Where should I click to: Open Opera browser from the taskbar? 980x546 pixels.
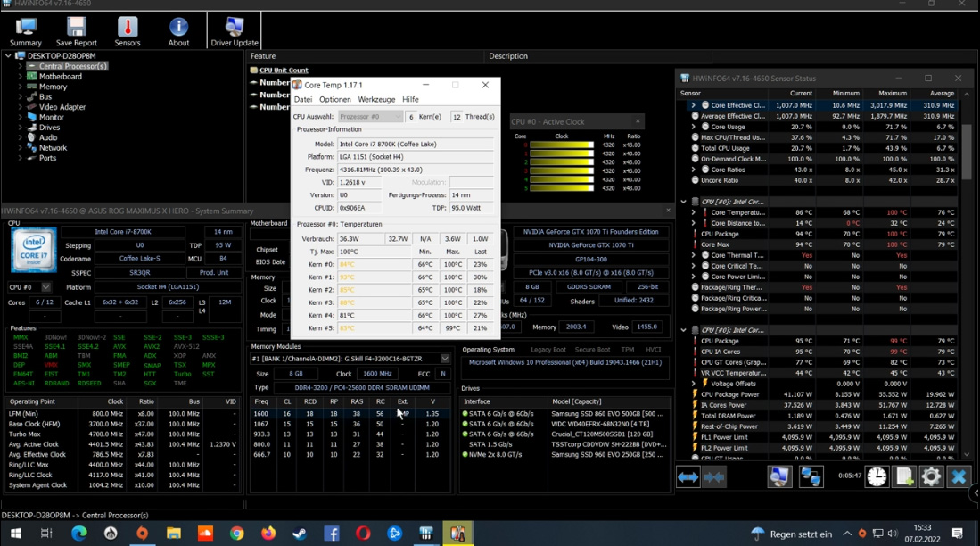click(363, 534)
